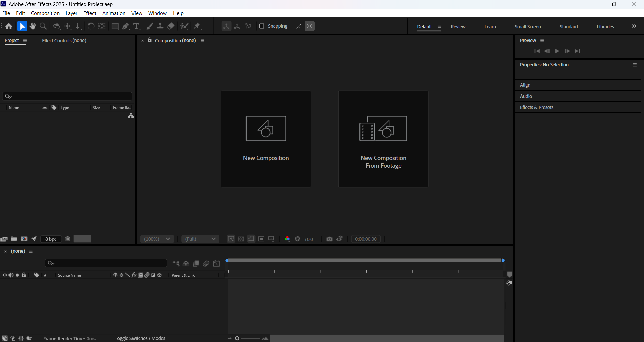Open the Graph Editor in the timeline
This screenshot has width=644, height=342.
pos(216,264)
